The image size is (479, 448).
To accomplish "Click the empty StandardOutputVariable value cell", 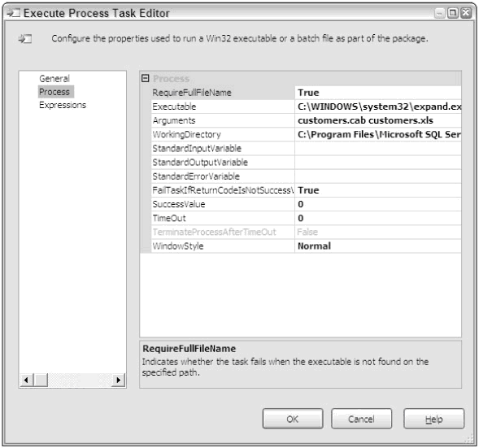I will 378,163.
